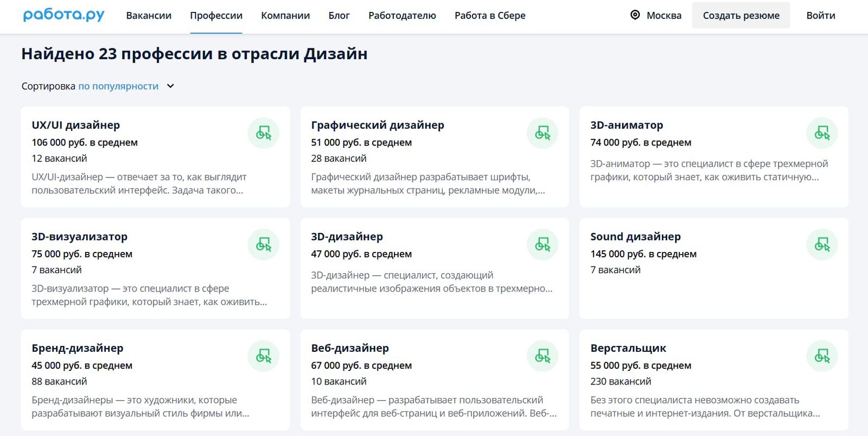
Task: Select the Компании navigation item
Action: pos(285,15)
